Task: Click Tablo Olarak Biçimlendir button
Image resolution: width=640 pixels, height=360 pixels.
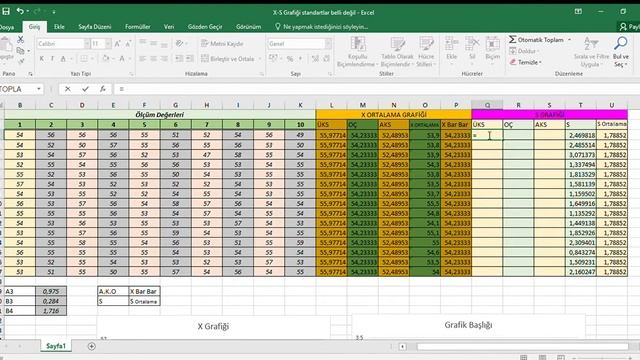Action: coord(397,52)
